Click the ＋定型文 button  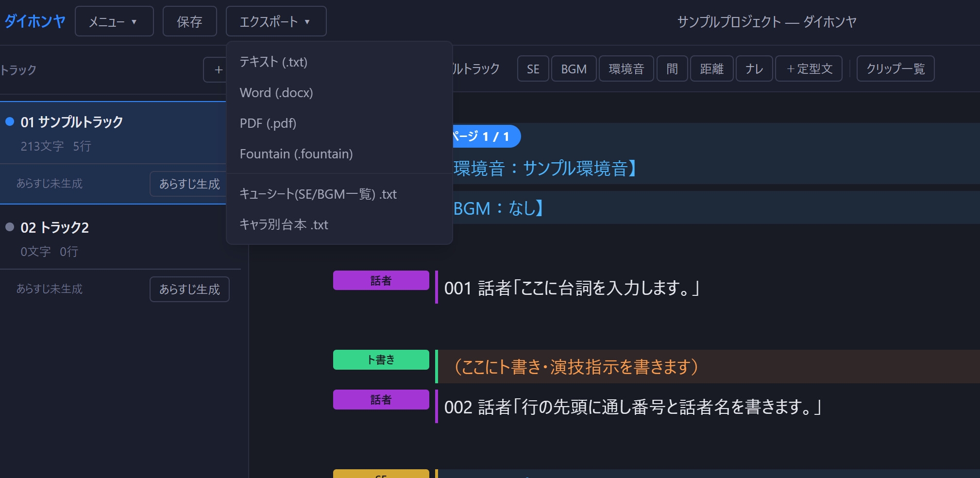coord(809,68)
